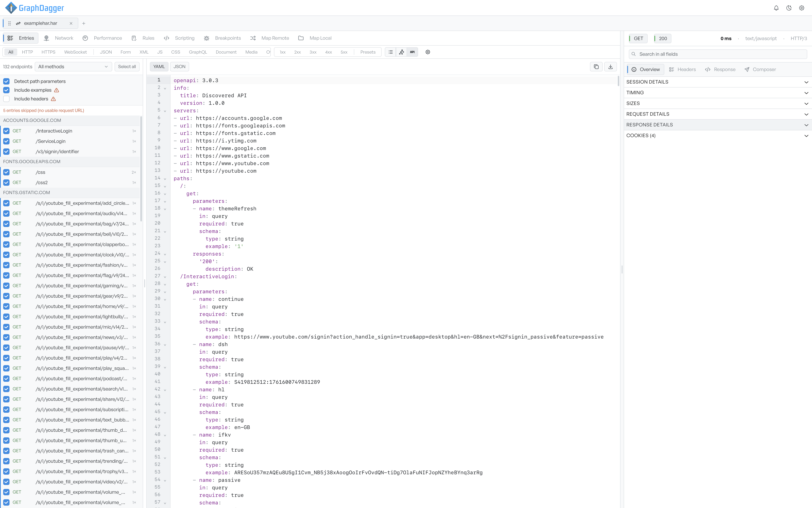Switch spec format to JSON

click(x=180, y=66)
